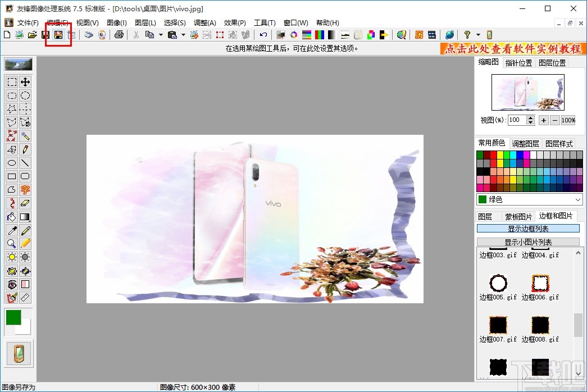Expand the help dropdown arrow beside question mark
587x392 pixels.
[x=478, y=35]
